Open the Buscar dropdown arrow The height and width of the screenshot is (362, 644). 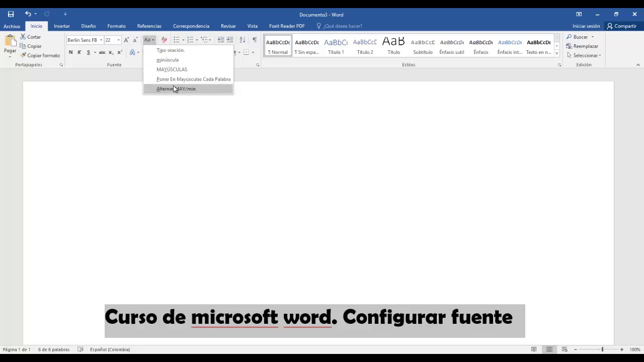592,37
